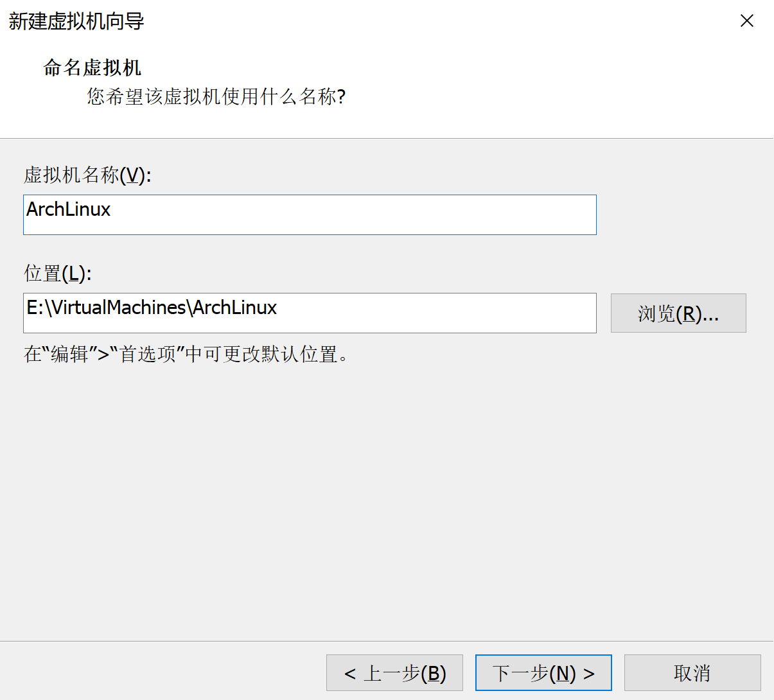
Task: Close the 新建虚拟机向导 dialog window
Action: pos(746,21)
